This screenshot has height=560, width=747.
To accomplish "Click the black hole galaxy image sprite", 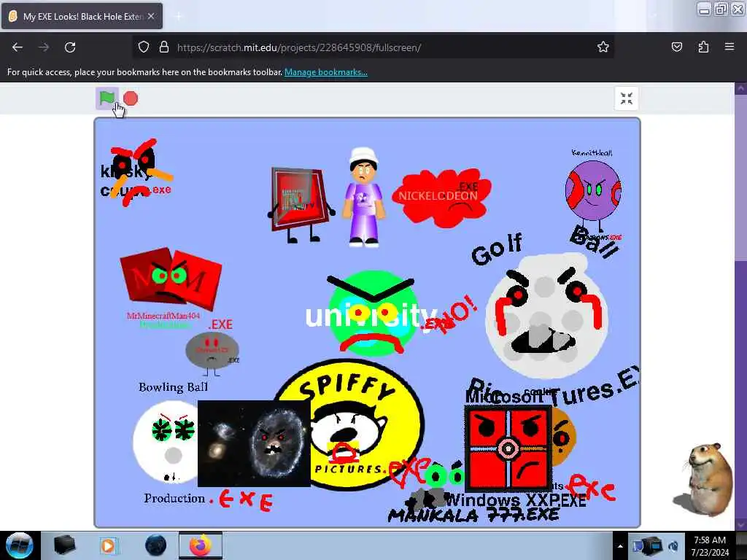I will pyautogui.click(x=254, y=443).
